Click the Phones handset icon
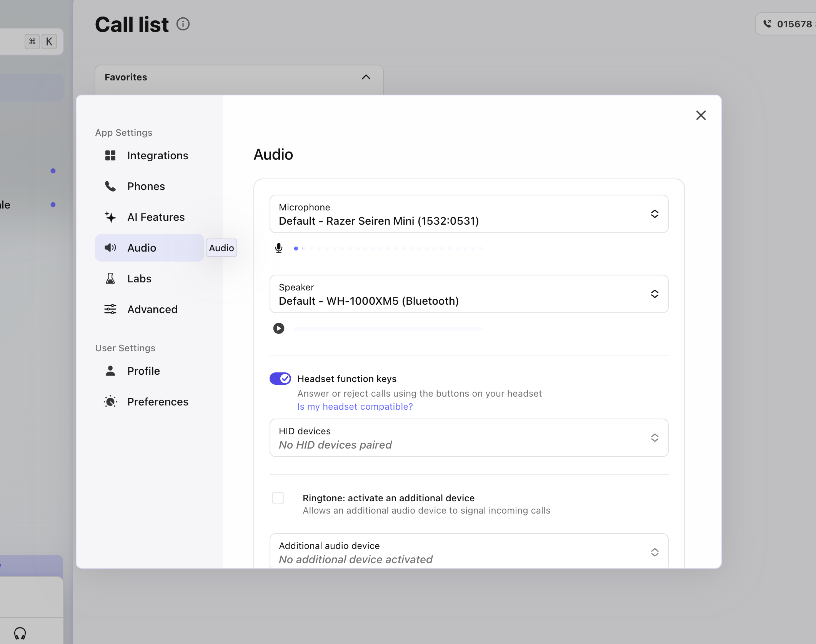 (110, 186)
